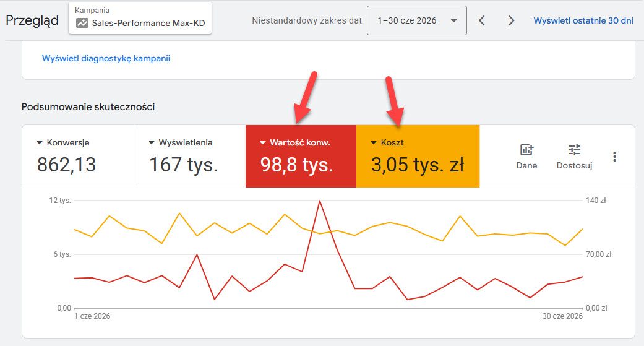Click the red line peak in chart

click(320, 201)
